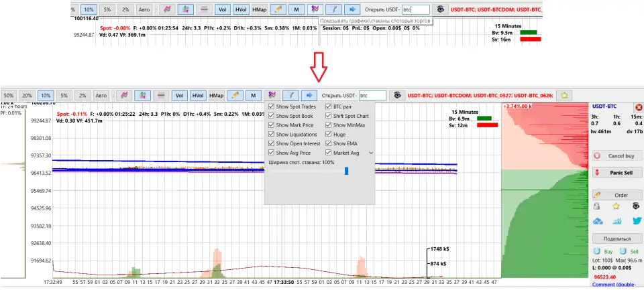
Task: Uncheck Show Spot Trades checkbox
Action: (271, 106)
